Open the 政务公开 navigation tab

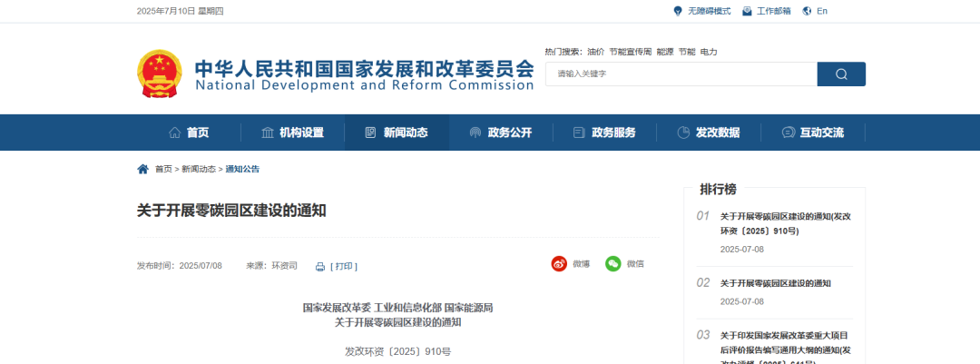(501, 133)
